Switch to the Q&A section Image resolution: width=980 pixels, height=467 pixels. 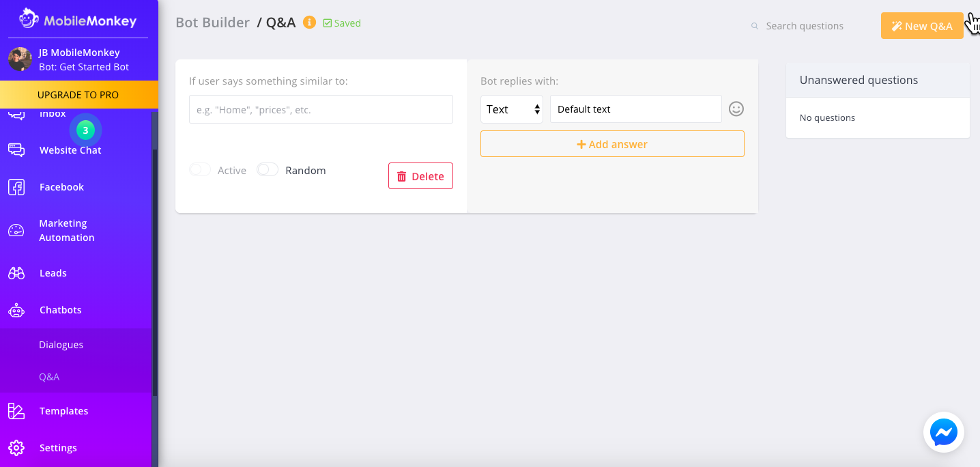49,376
